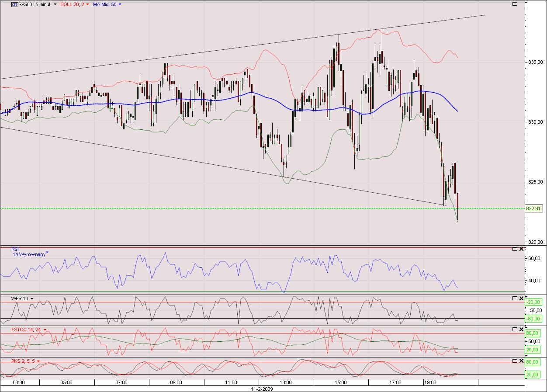Open the WPR 10 indicator dropdown
547x392 pixels.
point(32,299)
